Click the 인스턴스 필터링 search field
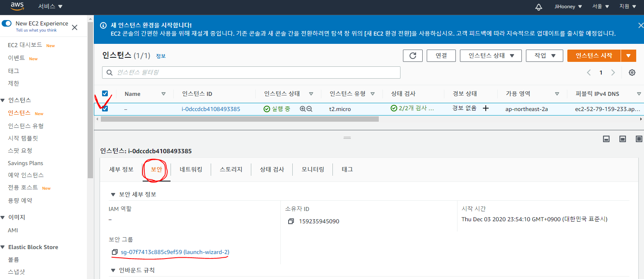Viewport: 644px width, 279px height. 251,73
